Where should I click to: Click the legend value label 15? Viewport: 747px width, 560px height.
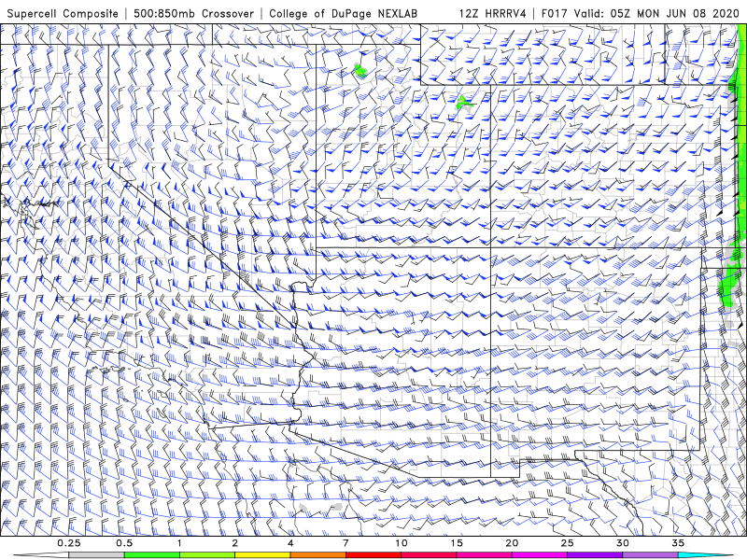tap(457, 543)
